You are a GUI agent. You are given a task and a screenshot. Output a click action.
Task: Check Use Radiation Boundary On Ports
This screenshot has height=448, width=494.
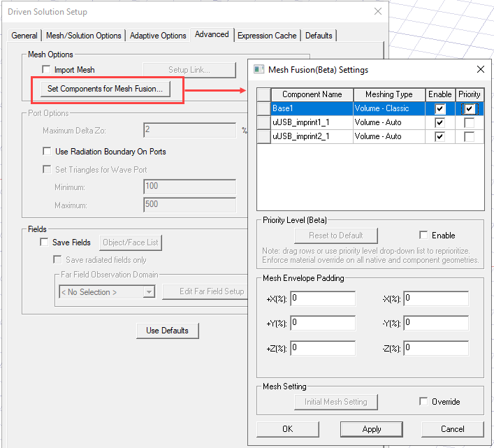coord(47,151)
